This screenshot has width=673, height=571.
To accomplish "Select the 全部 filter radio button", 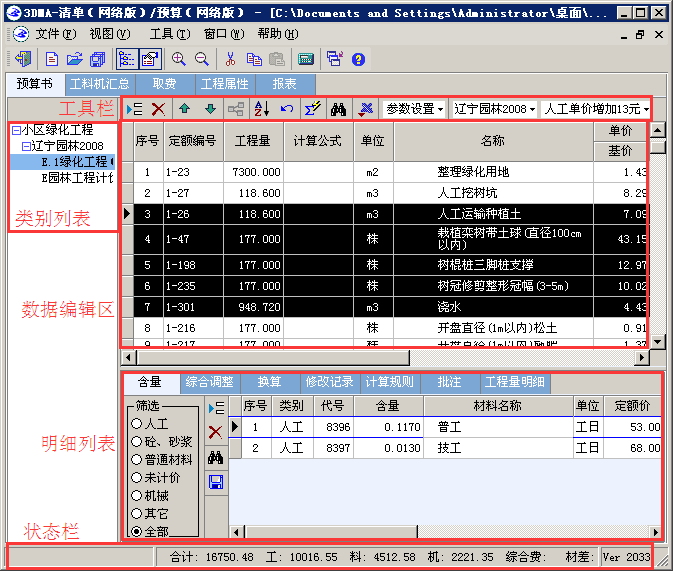I will click(x=136, y=532).
